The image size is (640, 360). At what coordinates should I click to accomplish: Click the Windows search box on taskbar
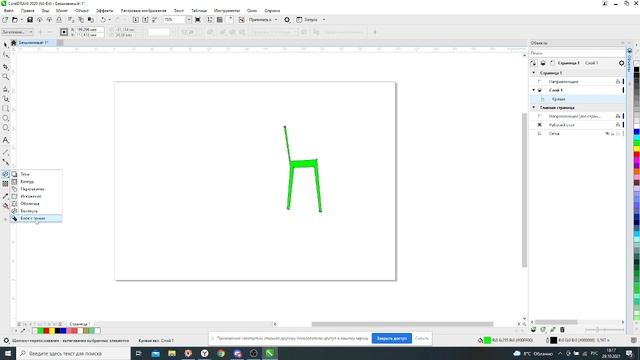click(x=73, y=353)
